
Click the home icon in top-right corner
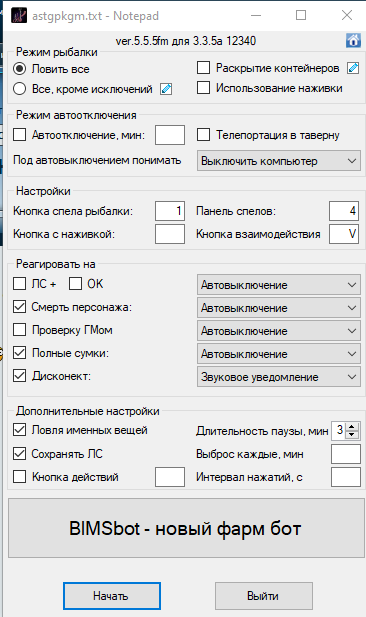[x=353, y=40]
